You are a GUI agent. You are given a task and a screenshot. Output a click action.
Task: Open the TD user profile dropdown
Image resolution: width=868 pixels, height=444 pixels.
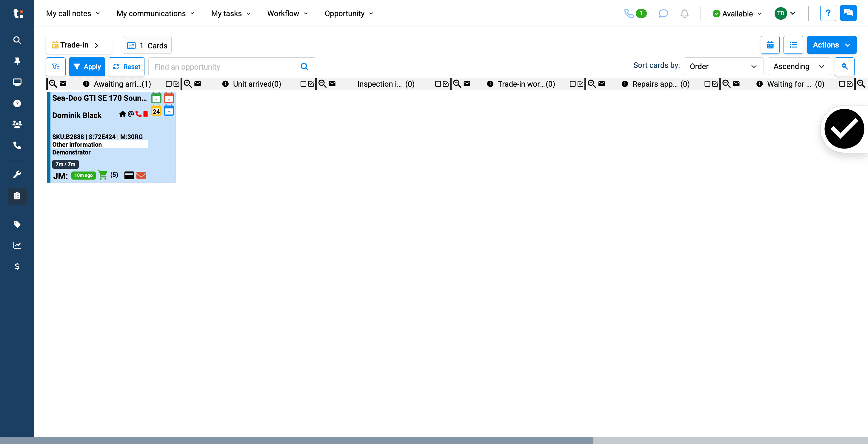pos(784,13)
